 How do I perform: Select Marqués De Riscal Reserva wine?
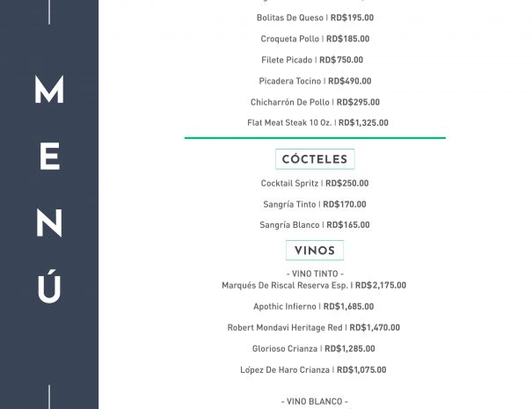click(314, 285)
